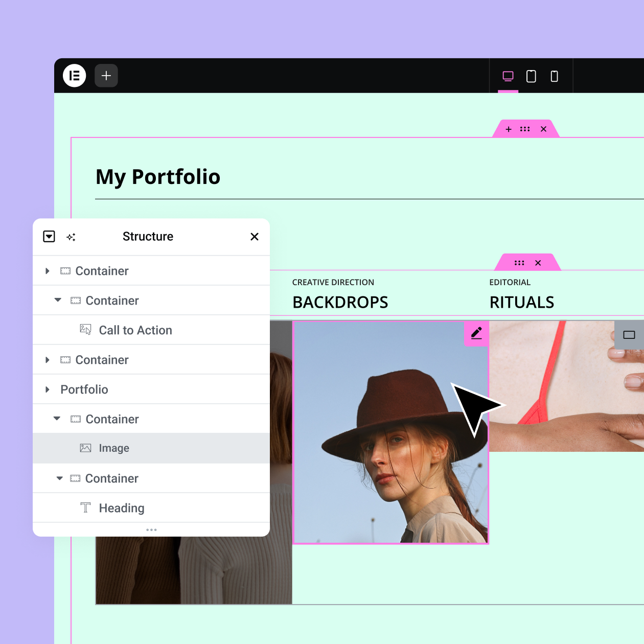Expand the first Container in Structure

click(48, 271)
